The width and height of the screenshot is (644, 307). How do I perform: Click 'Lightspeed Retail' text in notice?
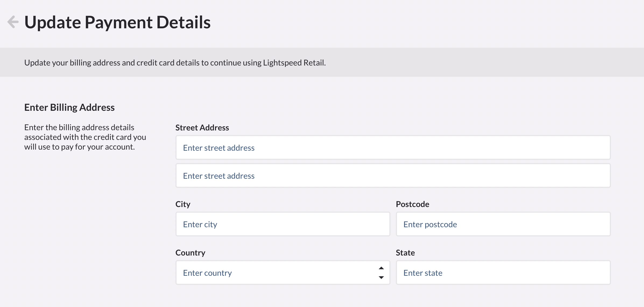click(294, 63)
